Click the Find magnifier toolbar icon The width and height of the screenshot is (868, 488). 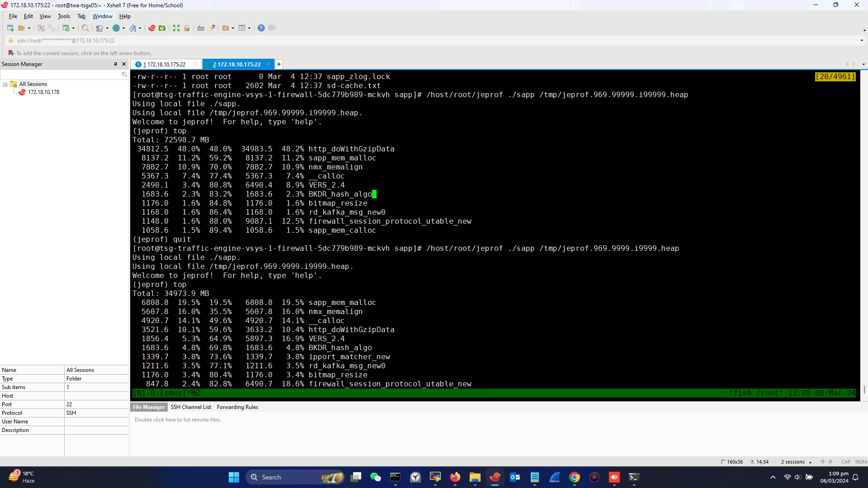(85, 28)
